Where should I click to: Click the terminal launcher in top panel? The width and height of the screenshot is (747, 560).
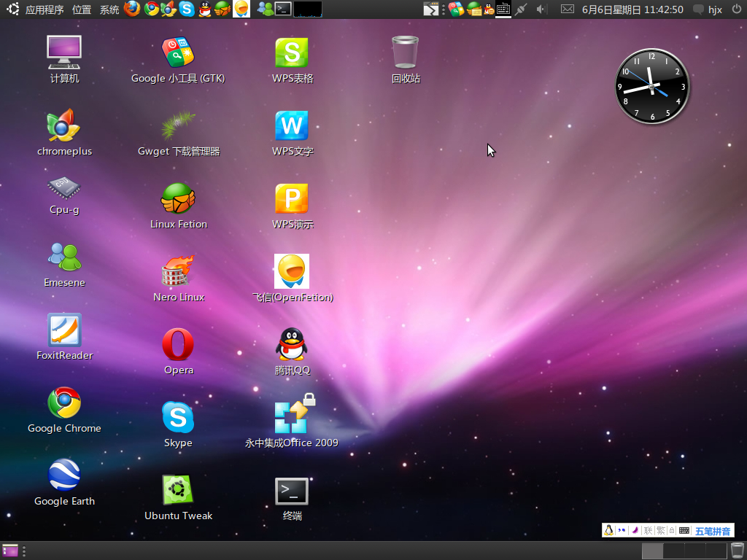click(x=284, y=9)
